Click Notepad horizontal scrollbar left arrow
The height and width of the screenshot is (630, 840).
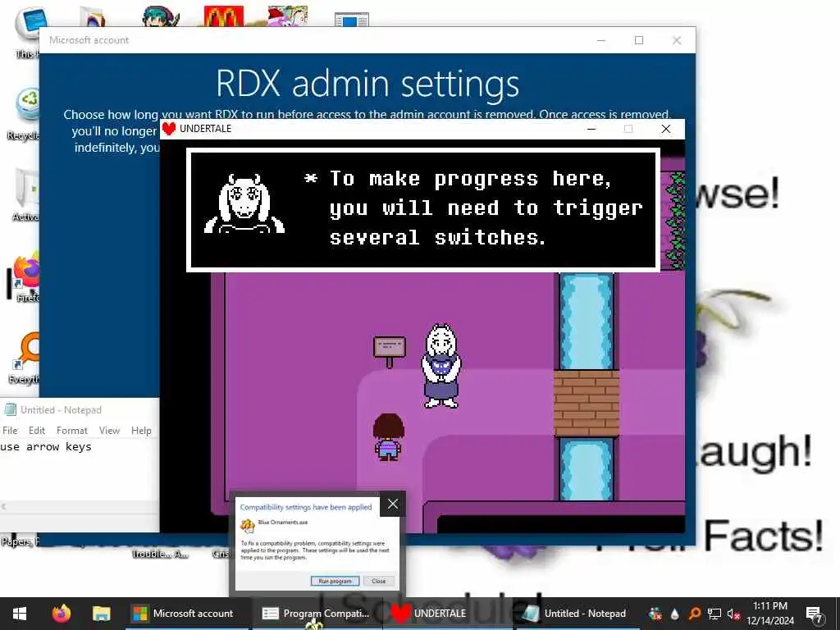[4, 506]
